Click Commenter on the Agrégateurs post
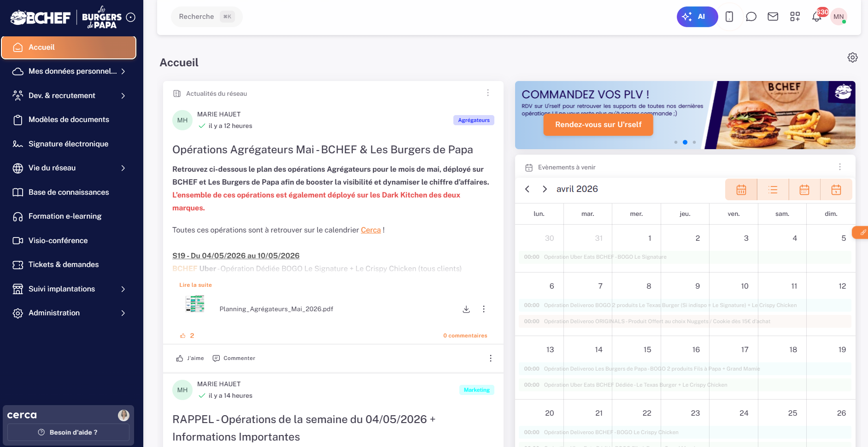The image size is (868, 447). 234,358
